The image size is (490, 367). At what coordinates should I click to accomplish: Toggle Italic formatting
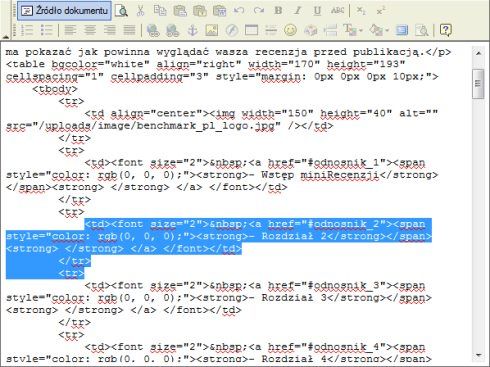click(x=298, y=11)
